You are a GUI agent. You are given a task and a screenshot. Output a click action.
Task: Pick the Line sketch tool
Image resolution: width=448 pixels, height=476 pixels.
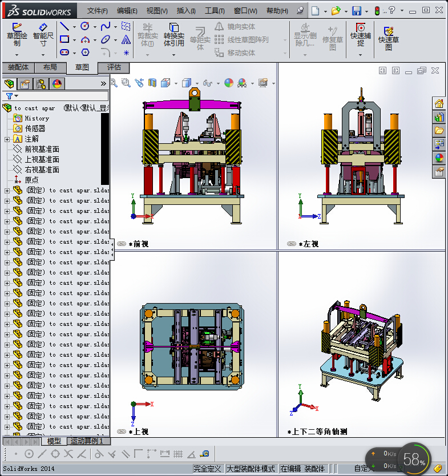[x=64, y=26]
